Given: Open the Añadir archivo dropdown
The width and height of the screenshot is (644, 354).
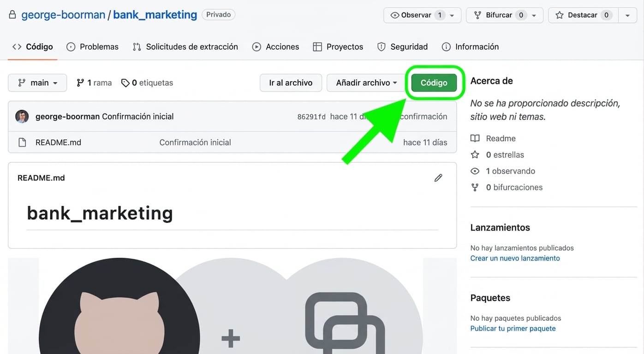Looking at the screenshot, I should pos(366,83).
